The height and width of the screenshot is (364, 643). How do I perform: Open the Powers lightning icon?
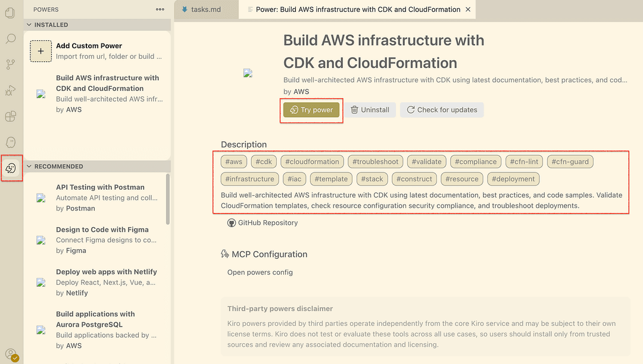pos(10,168)
